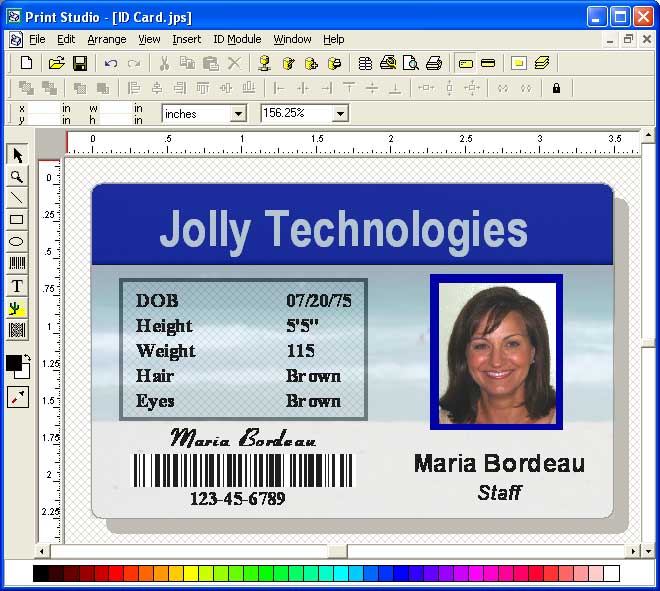Screen dimensions: 660x591
Task: Open the Insert menu
Action: tap(187, 39)
